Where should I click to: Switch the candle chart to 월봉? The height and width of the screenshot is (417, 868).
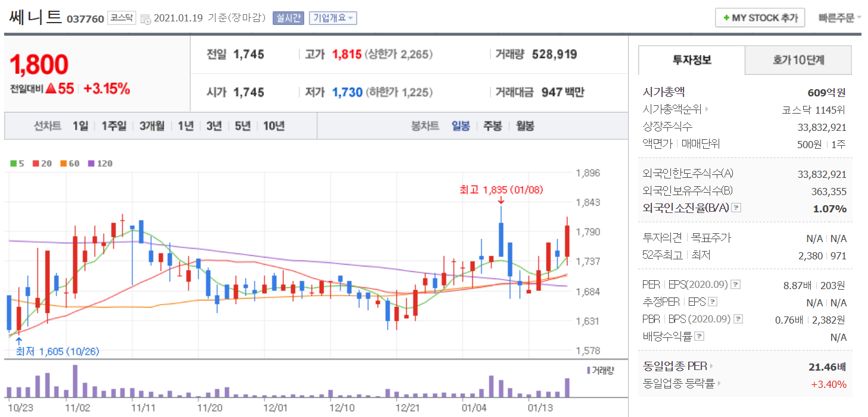pos(524,126)
